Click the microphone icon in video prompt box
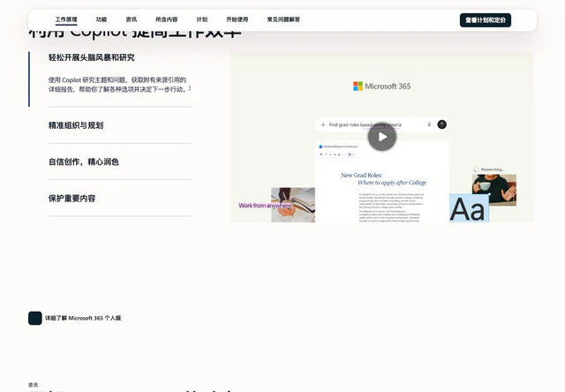 429,124
